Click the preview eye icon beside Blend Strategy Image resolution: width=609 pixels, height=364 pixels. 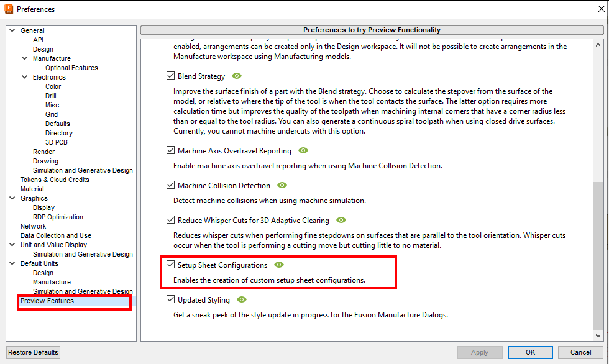(x=236, y=76)
